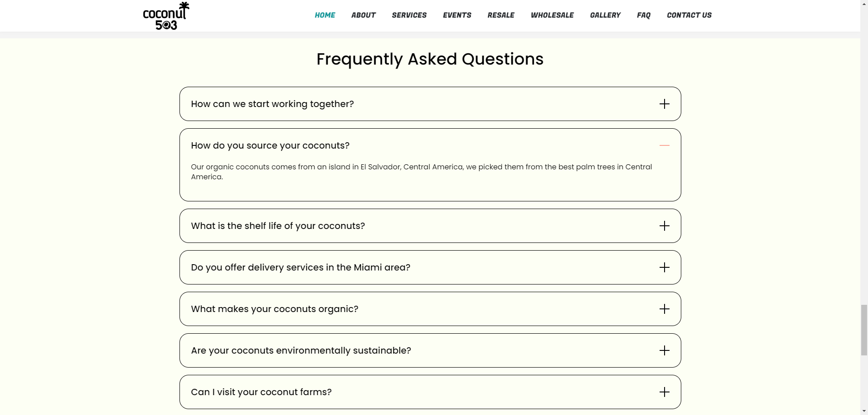The image size is (868, 415).
Task: Expand 'Are your coconuts environmentally sustainable?' question
Action: coord(430,350)
